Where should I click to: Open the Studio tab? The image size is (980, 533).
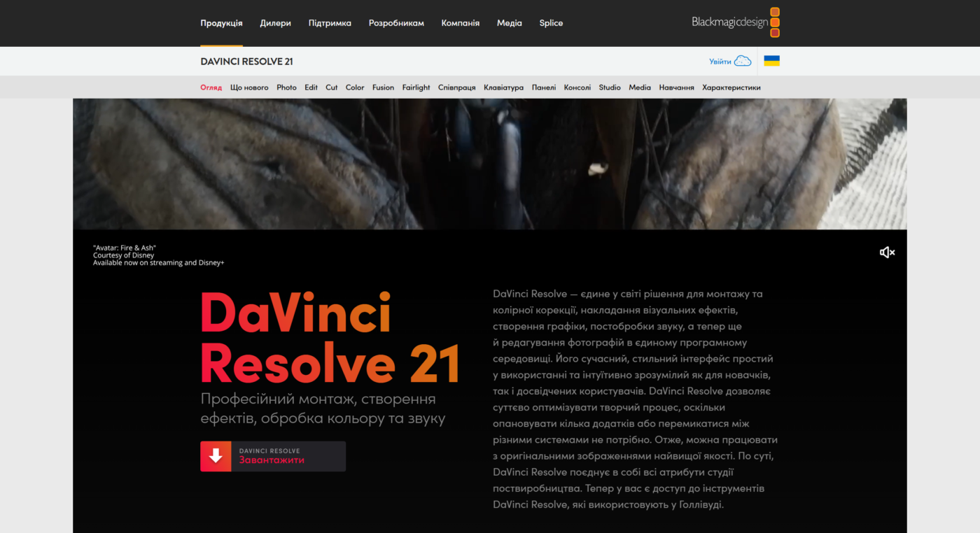(x=610, y=87)
